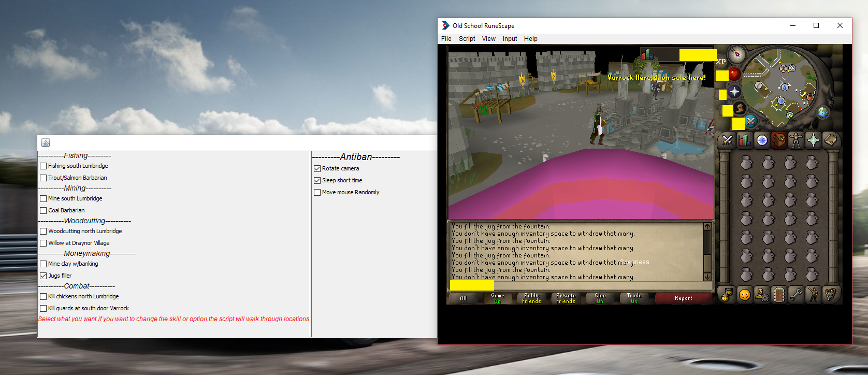
Task: Uncheck the Jugs filler checkbox
Action: 44,276
